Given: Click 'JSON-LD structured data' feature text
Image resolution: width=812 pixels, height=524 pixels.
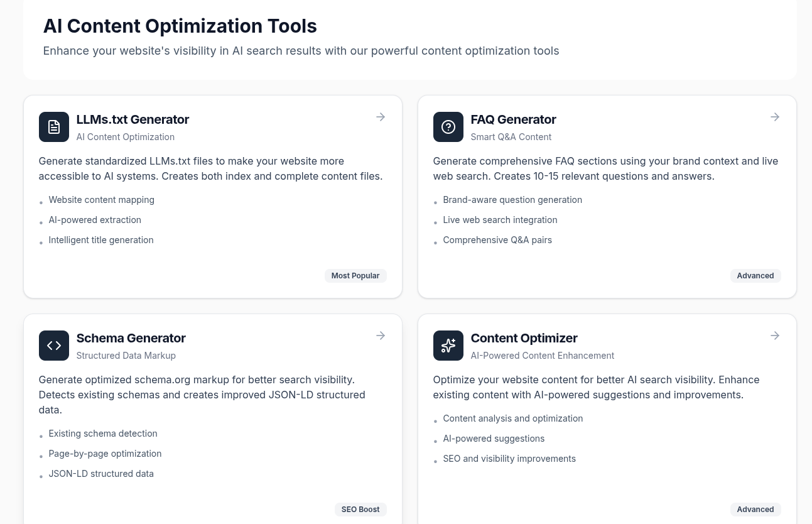Looking at the screenshot, I should click(101, 474).
